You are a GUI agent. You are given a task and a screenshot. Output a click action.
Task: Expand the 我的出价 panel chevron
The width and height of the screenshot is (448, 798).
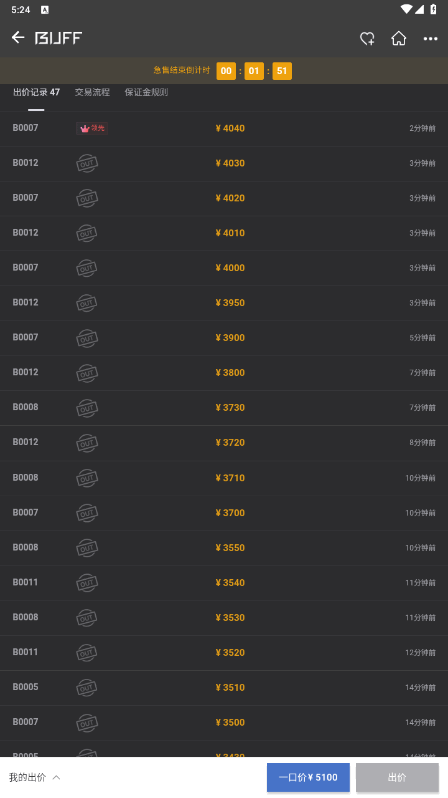[x=57, y=777]
